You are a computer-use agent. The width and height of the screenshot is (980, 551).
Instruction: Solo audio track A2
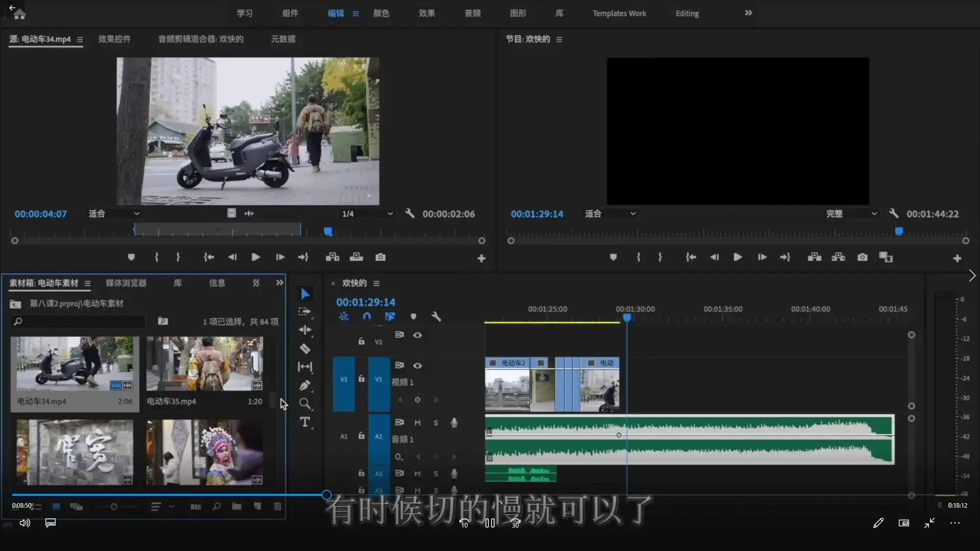pos(436,473)
